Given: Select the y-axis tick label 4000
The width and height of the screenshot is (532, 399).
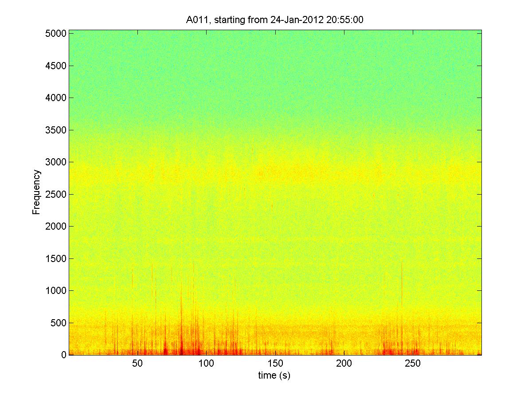Looking at the screenshot, I should point(56,98).
